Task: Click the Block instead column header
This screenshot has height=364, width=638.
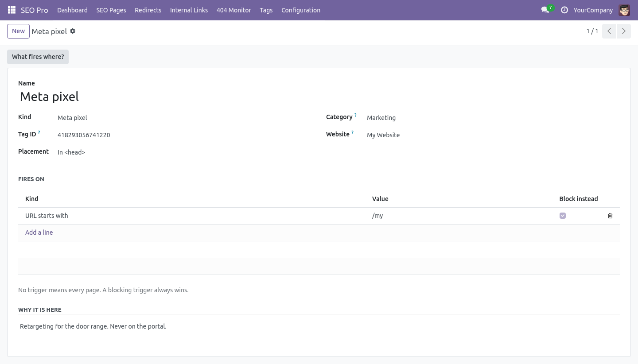Action: pyautogui.click(x=578, y=199)
